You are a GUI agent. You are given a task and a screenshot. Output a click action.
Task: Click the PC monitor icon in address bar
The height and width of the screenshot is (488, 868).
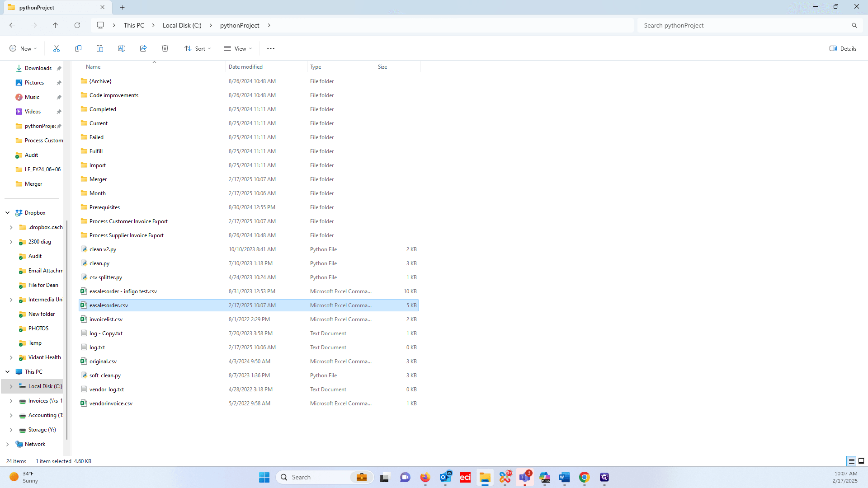100,25
